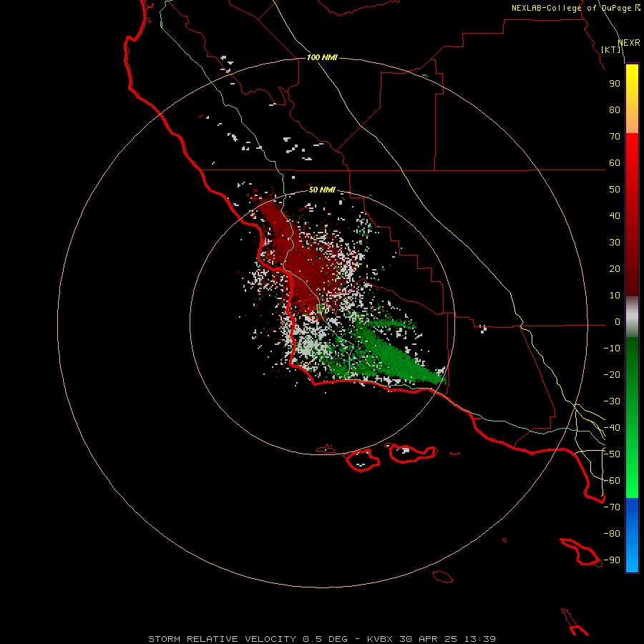The height and width of the screenshot is (644, 644).
Task: Click the -20 value on velocity scale
Action: tap(612, 375)
